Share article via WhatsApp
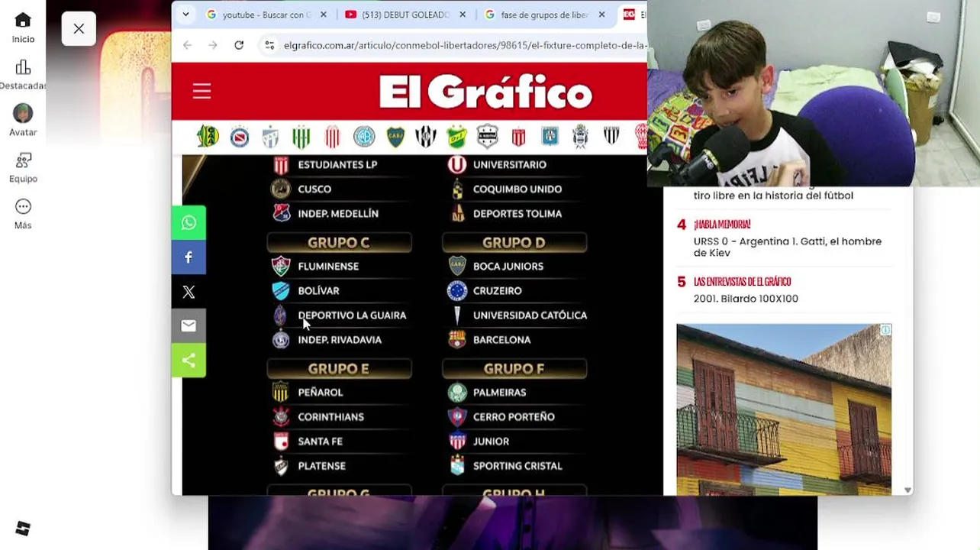 pos(189,222)
